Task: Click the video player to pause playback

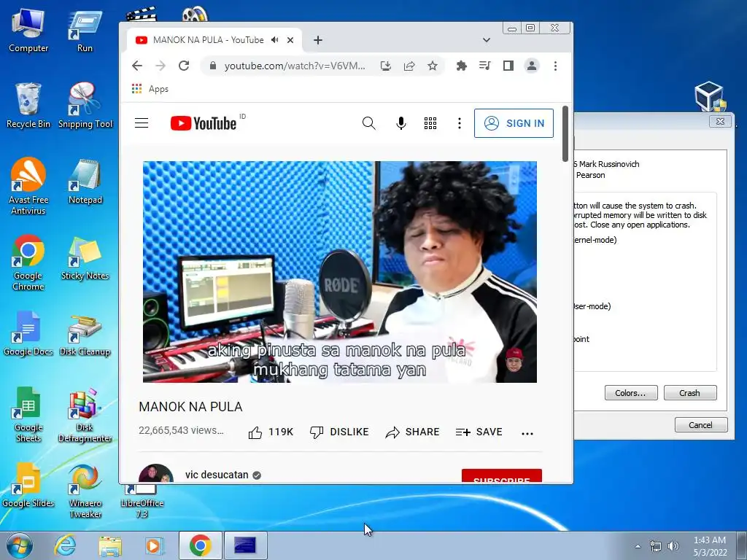Action: click(340, 272)
